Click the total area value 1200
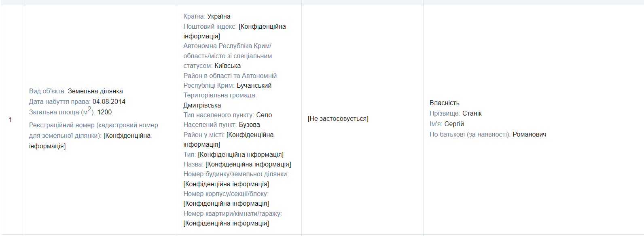Screen dimensions: 644x236 click(x=104, y=112)
